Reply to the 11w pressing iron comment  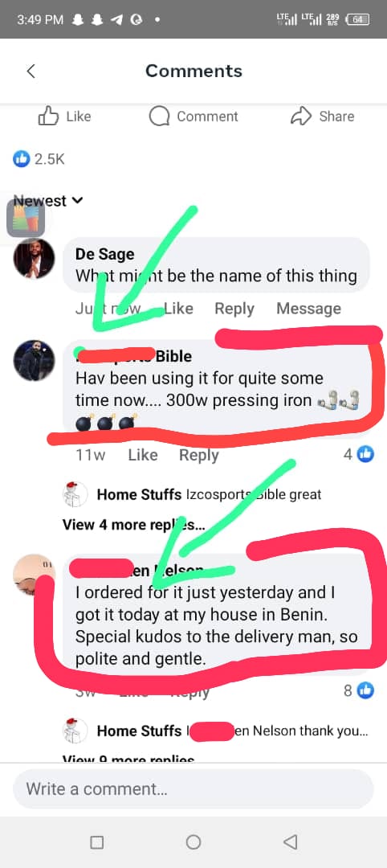pyautogui.click(x=199, y=454)
